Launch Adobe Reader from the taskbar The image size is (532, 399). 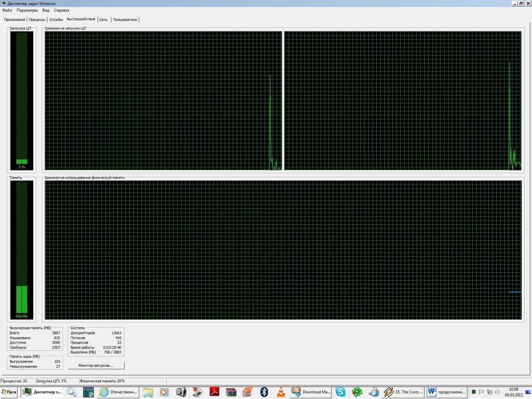[214, 392]
